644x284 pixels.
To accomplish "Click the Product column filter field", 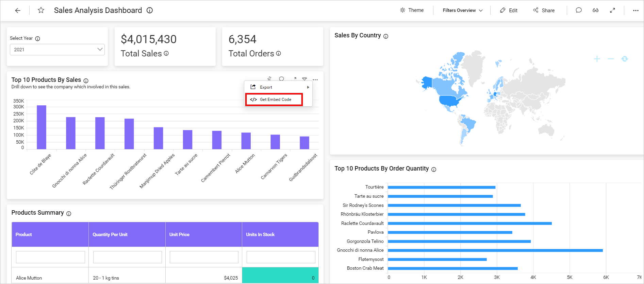I will tap(50, 257).
